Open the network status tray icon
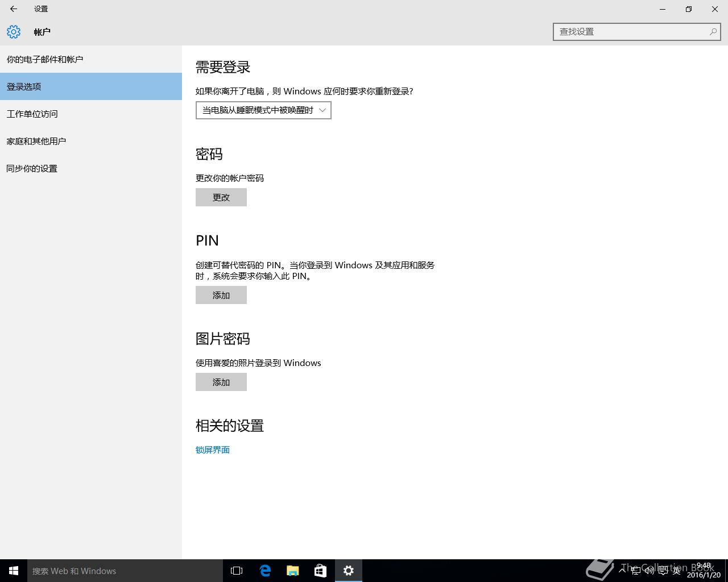Screen dimensions: 728x582 636,571
